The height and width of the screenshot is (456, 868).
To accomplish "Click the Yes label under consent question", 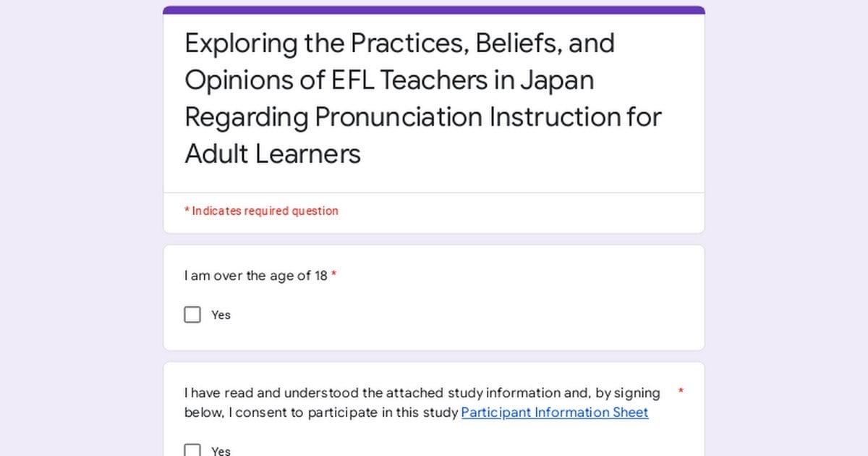I will [221, 451].
